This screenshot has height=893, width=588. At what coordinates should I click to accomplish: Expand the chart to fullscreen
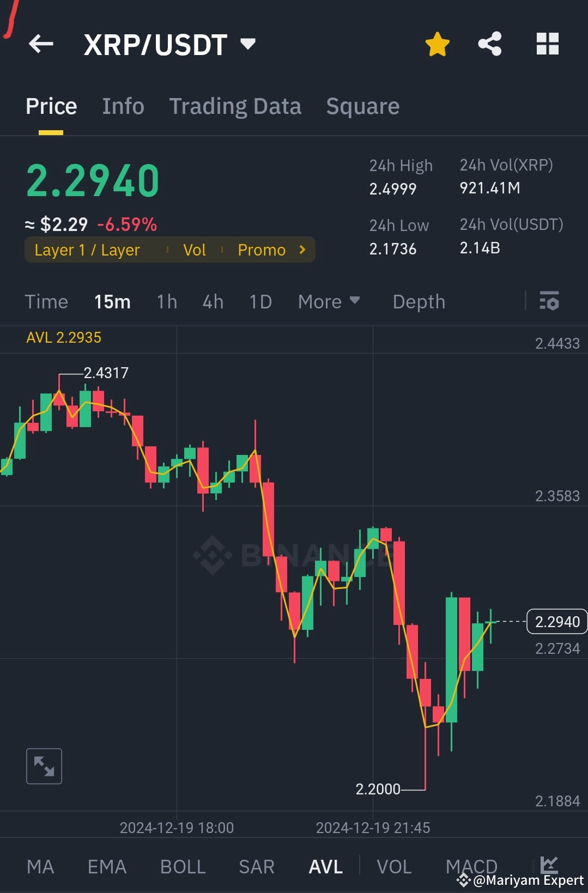pos(44,766)
